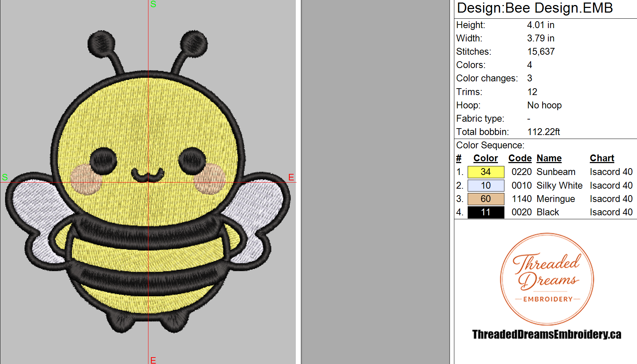This screenshot has width=637, height=364.
Task: Click the 'Chart' column header
Action: [x=602, y=158]
